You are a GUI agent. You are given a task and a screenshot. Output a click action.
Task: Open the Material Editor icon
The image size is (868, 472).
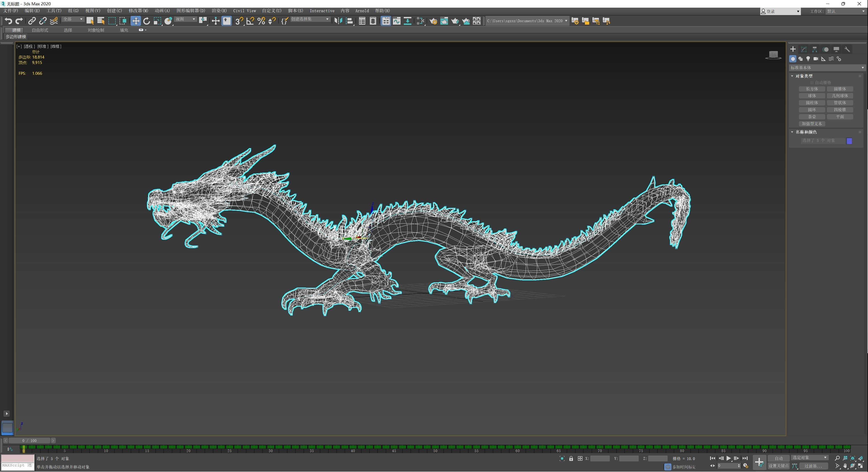tap(420, 21)
